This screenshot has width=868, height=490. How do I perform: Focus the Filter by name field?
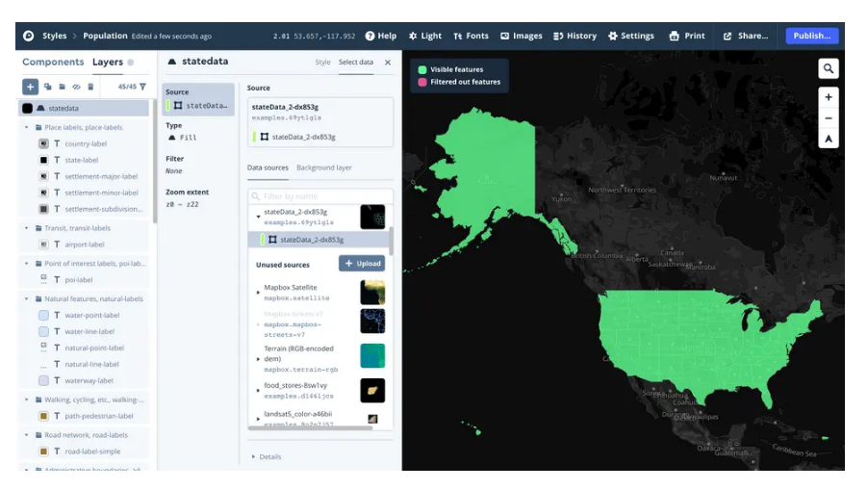[x=320, y=196]
